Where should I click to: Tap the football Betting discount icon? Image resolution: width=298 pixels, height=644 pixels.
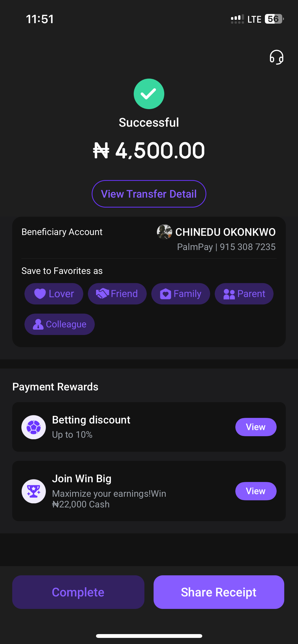coord(34,427)
